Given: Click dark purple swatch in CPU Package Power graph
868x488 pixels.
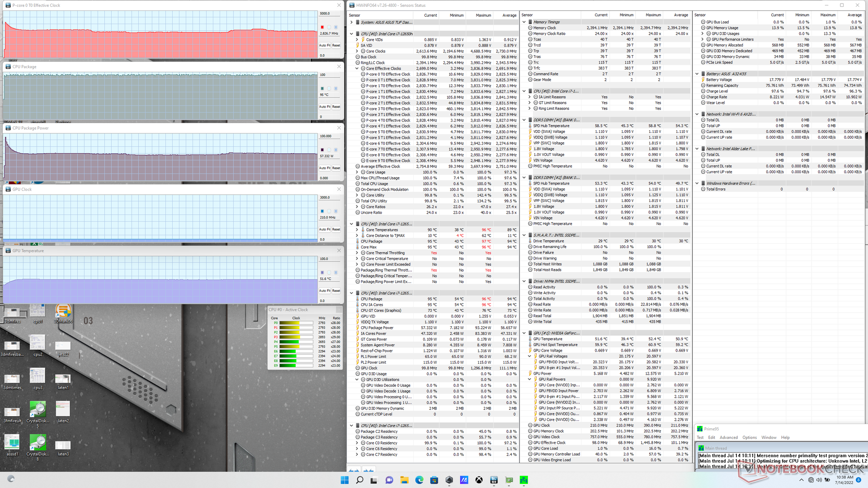Looking at the screenshot, I should pos(322,150).
